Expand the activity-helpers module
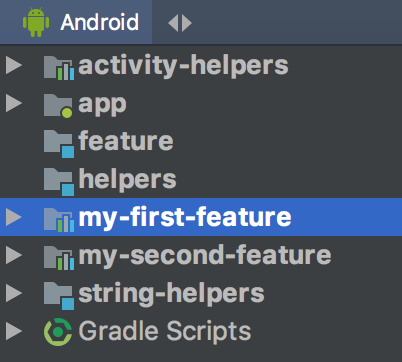This screenshot has height=362, width=402. coord(14,65)
